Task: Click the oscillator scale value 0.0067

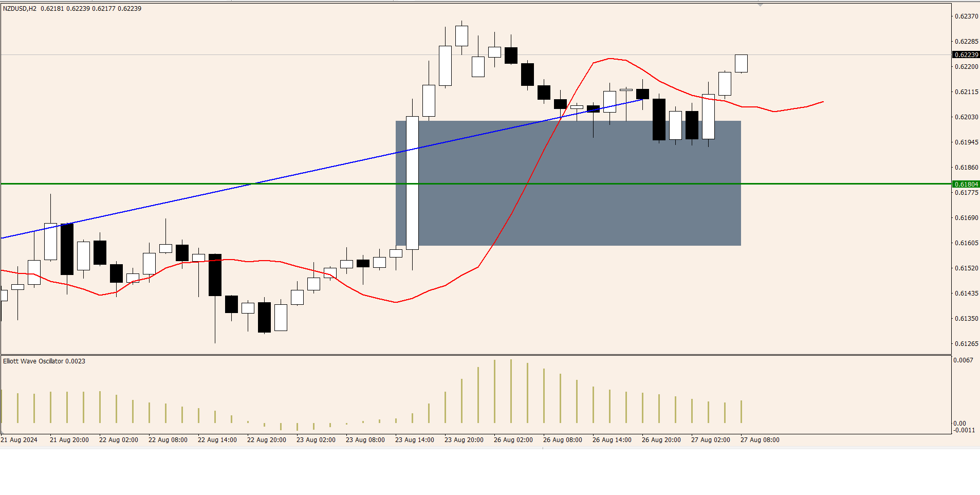Action: pos(963,360)
